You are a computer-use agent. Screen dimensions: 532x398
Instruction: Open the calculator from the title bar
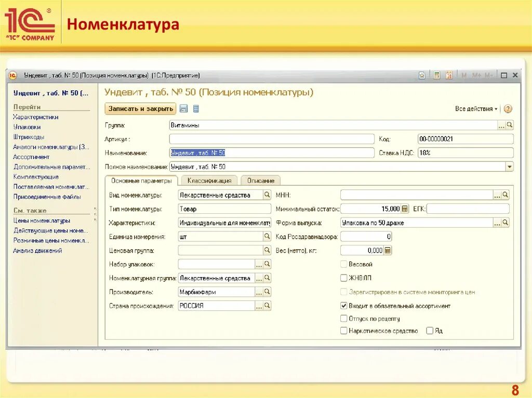pyautogui.click(x=436, y=75)
